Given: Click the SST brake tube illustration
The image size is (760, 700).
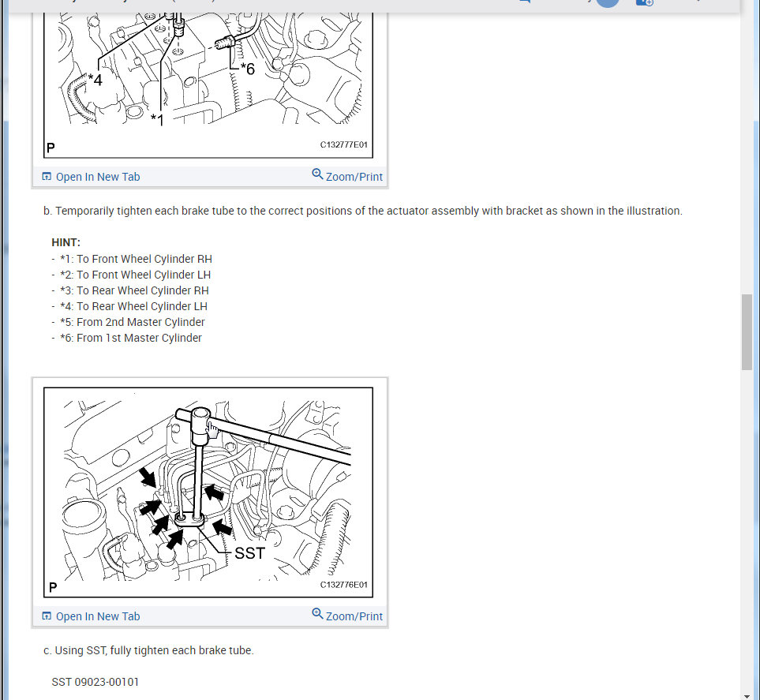Looking at the screenshot, I should (x=208, y=492).
